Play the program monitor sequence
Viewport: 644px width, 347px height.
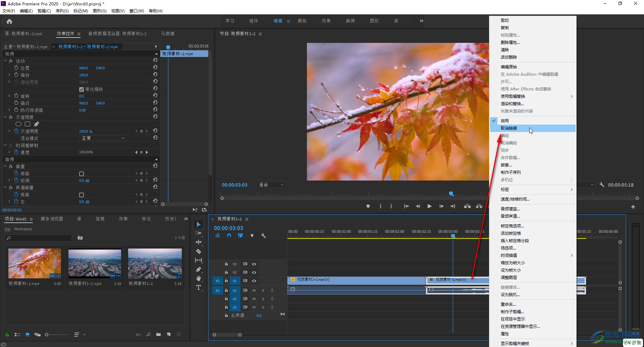(x=429, y=206)
